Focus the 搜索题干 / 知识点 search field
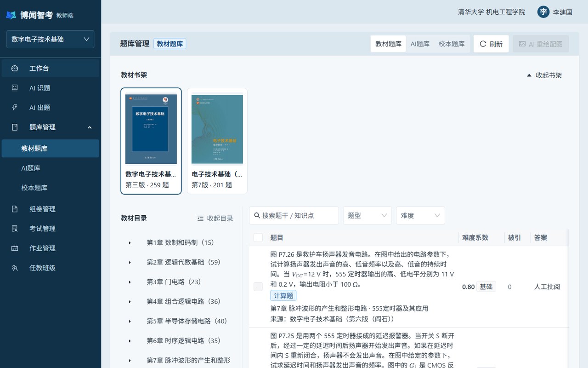Image resolution: width=588 pixels, height=368 pixels. click(294, 215)
